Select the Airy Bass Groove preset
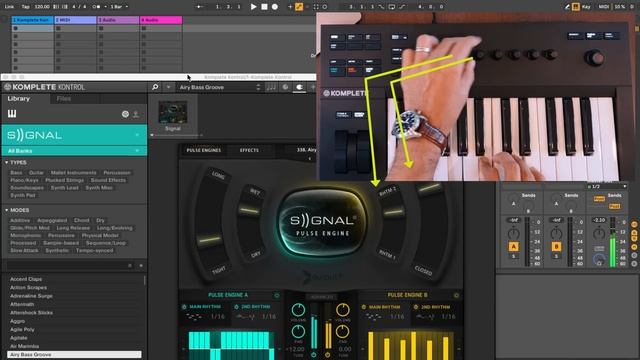Image resolution: width=640 pixels, height=360 pixels. click(74, 354)
